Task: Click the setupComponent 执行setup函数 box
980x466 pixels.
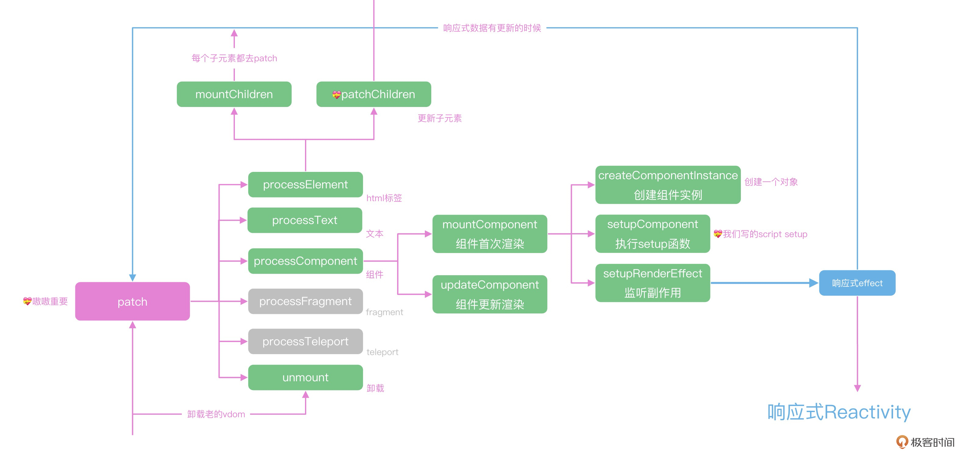Action: coord(652,234)
